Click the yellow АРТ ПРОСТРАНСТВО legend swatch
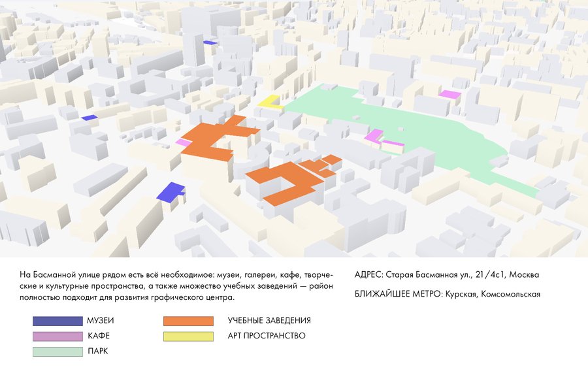 coord(188,336)
